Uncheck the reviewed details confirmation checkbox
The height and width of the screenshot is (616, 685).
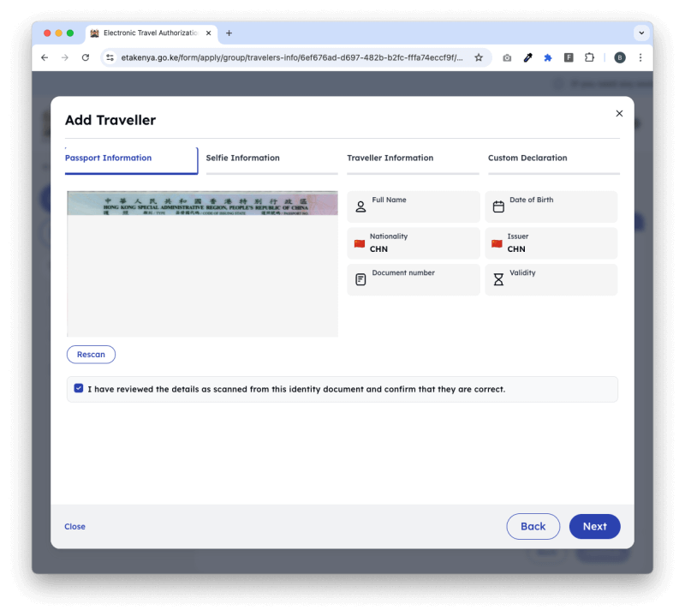[x=79, y=388]
